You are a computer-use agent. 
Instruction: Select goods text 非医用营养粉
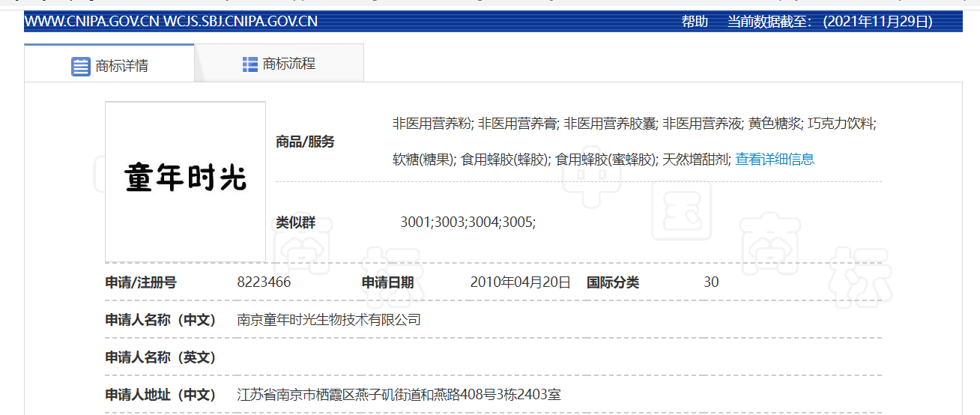(x=432, y=124)
